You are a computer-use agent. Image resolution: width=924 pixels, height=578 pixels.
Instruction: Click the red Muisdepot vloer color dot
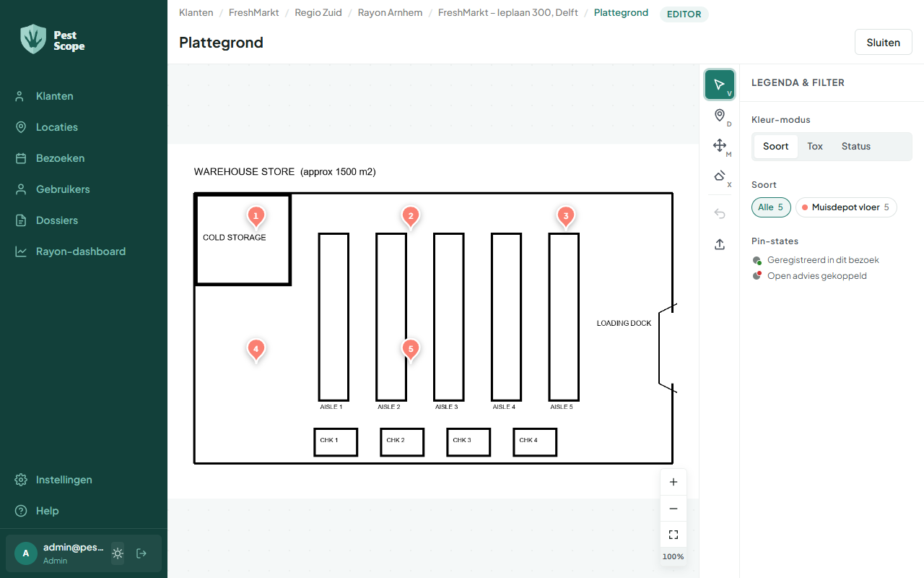pos(805,207)
